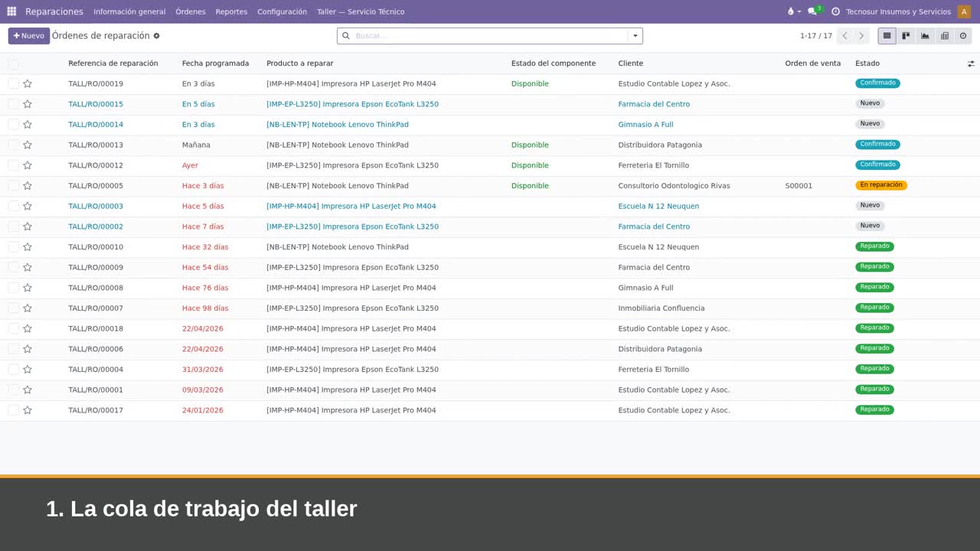Switch to graph view
Viewport: 980px width, 551px height.
coord(926,36)
